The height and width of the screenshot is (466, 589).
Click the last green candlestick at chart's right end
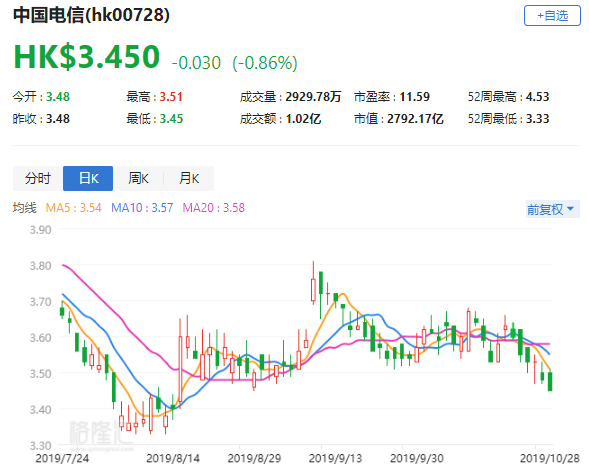[550, 381]
